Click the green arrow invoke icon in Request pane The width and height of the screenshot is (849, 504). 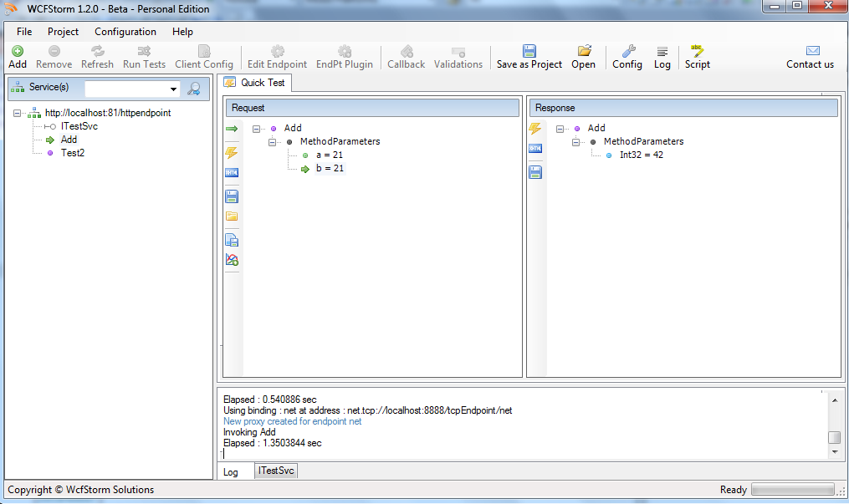232,129
